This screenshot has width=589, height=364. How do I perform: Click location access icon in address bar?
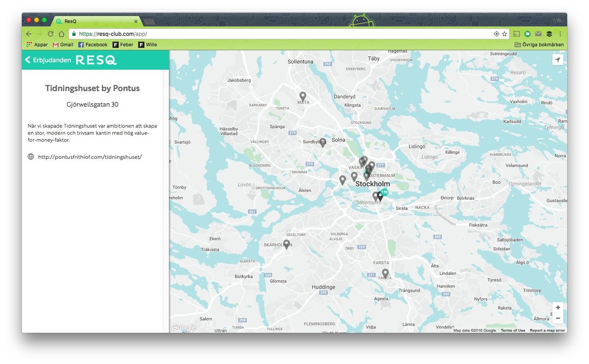pyautogui.click(x=497, y=34)
